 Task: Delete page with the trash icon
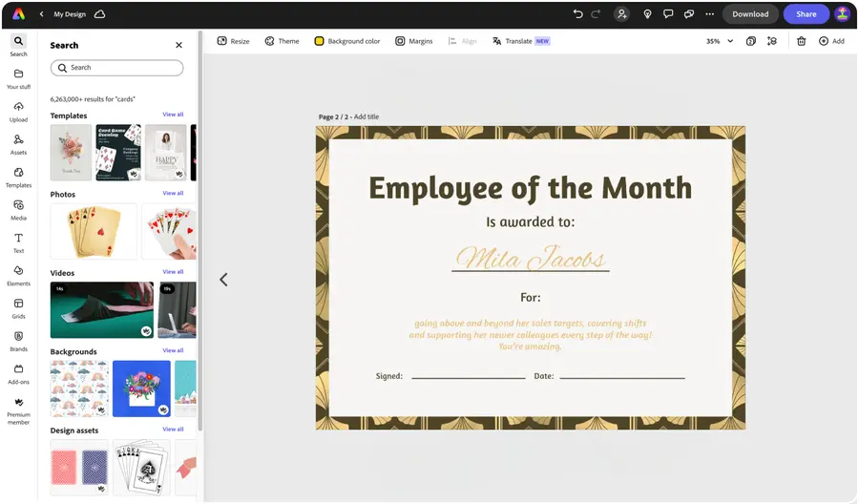tap(801, 41)
